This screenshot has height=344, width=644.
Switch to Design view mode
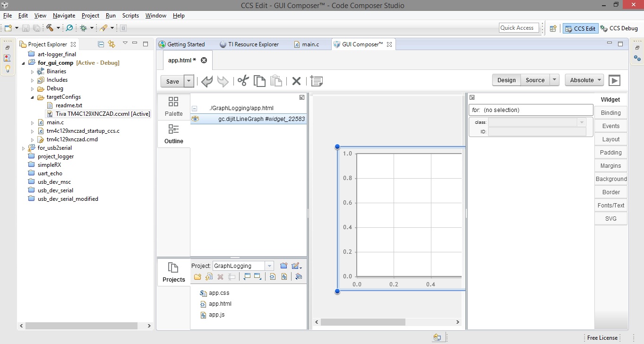[x=507, y=80]
